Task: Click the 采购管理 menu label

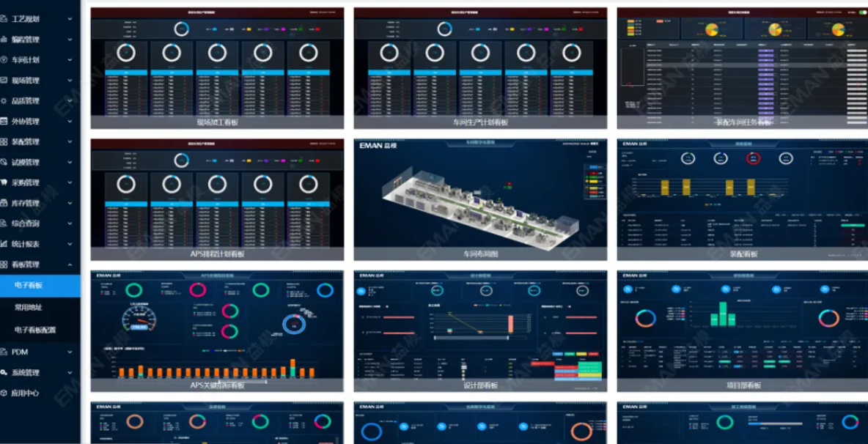Action: coord(26,182)
